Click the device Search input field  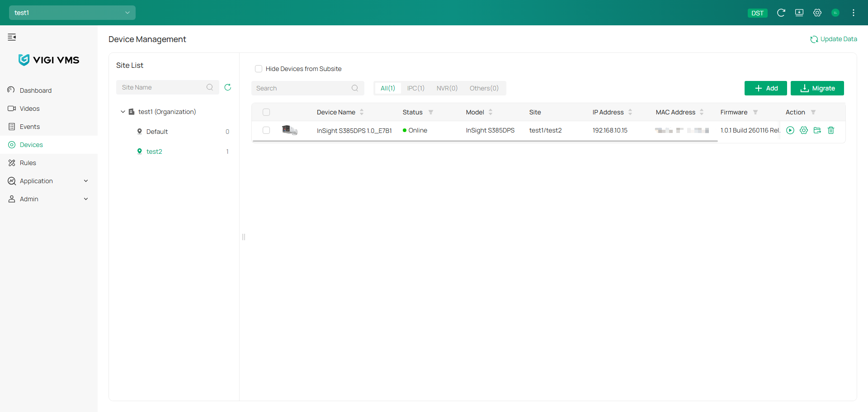308,88
